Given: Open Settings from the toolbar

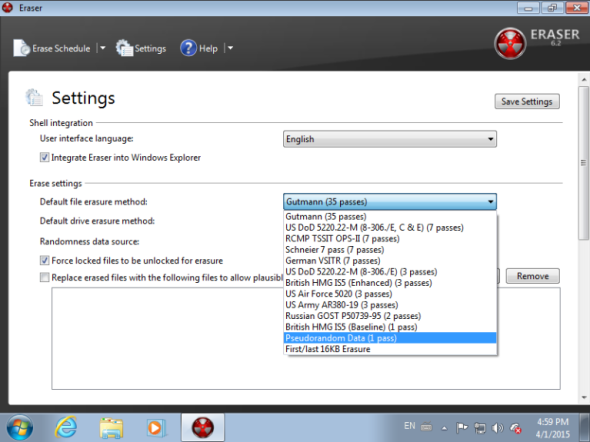Looking at the screenshot, I should tap(141, 48).
